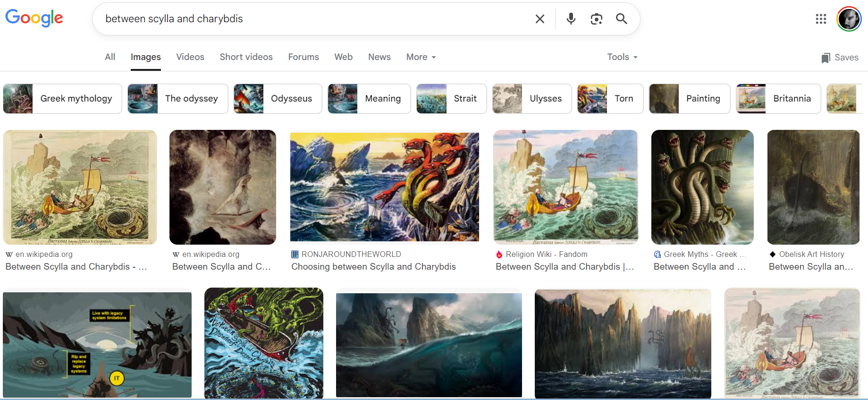This screenshot has width=868, height=400.
Task: Expand the More search categories menu
Action: tap(421, 57)
